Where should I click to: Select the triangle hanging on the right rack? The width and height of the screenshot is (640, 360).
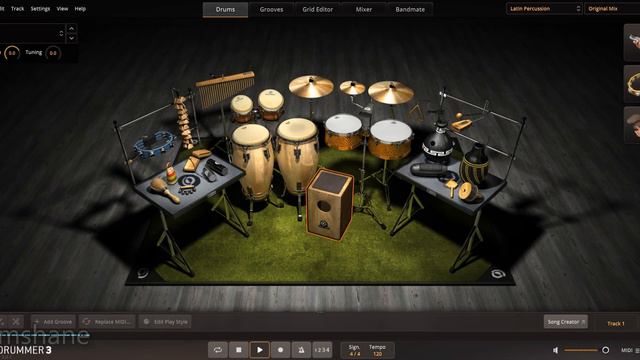pyautogui.click(x=417, y=112)
